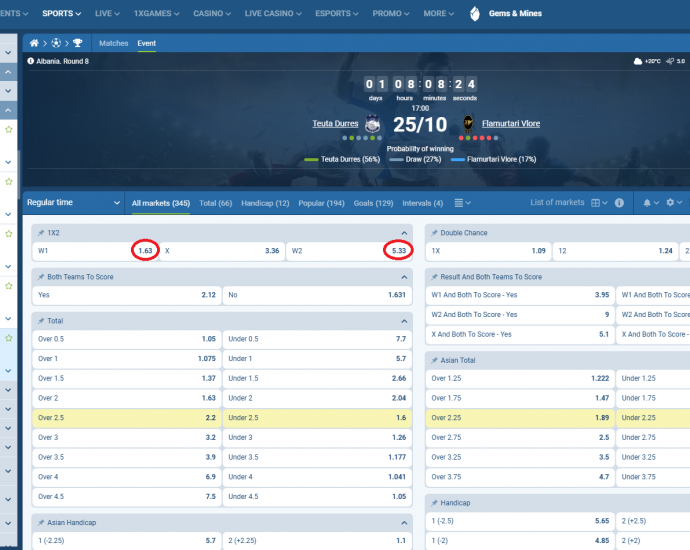
Task: Click the wind speed icon
Action: 670,61
